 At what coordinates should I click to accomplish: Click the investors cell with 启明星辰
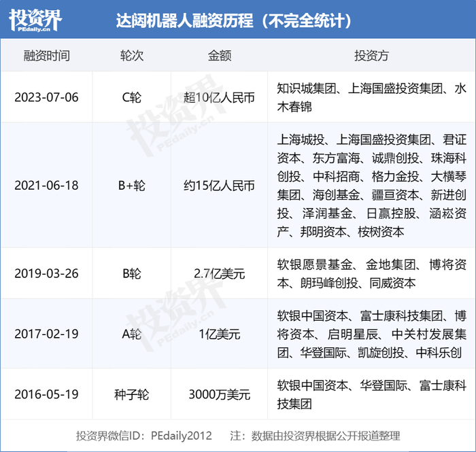(x=371, y=334)
